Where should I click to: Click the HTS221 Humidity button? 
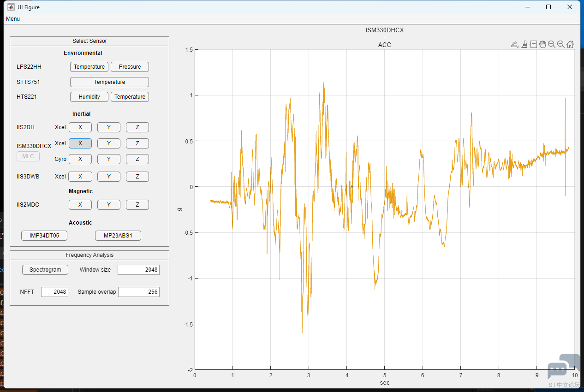pos(89,97)
